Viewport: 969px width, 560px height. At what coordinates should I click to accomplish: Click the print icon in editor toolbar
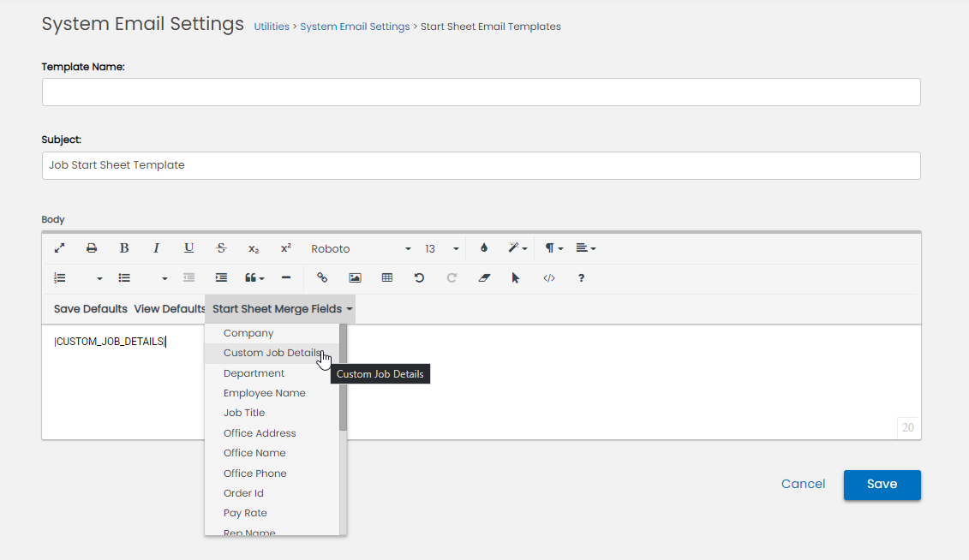tap(92, 248)
